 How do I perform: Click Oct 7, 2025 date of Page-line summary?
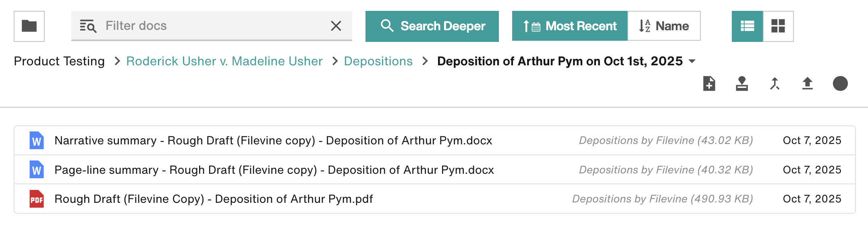[812, 170]
